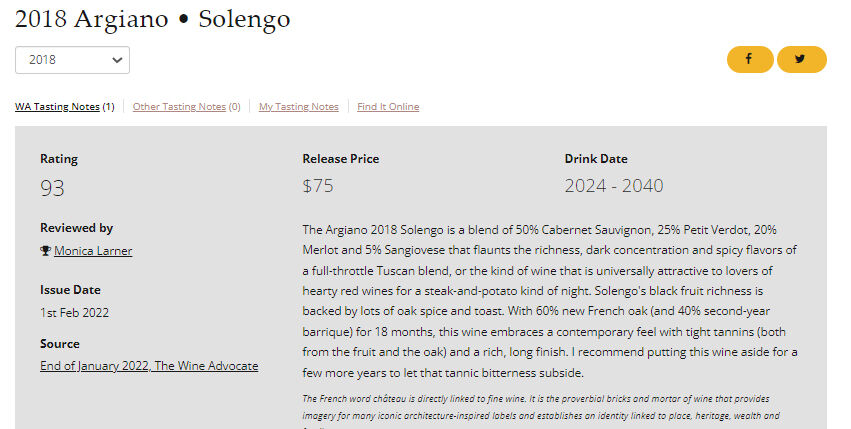Image resolution: width=851 pixels, height=429 pixels.
Task: Click the 93 rating score
Action: tap(52, 187)
